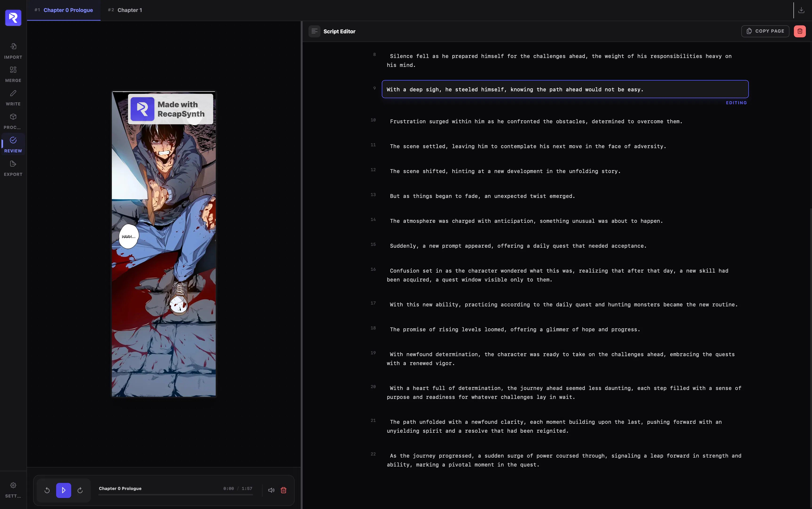Rewind with the skip-back playback icon
This screenshot has width=812, height=509.
coord(47,490)
